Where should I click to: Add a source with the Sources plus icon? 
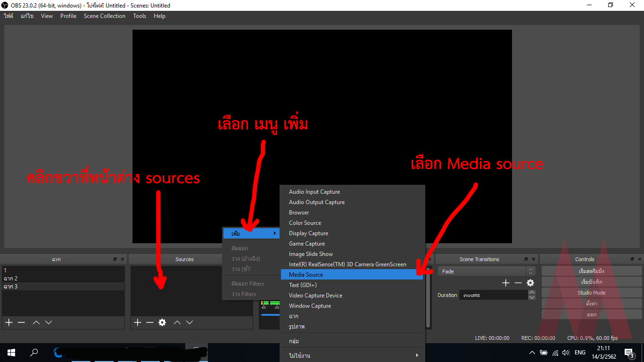click(137, 322)
